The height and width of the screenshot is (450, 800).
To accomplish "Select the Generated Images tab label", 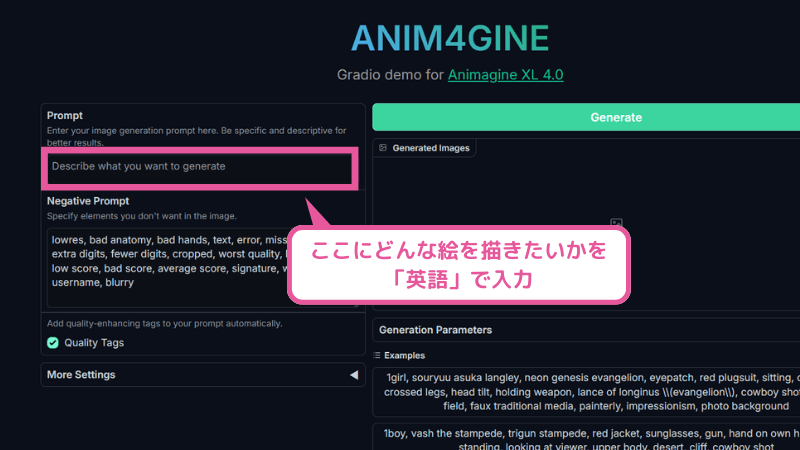I will 431,148.
